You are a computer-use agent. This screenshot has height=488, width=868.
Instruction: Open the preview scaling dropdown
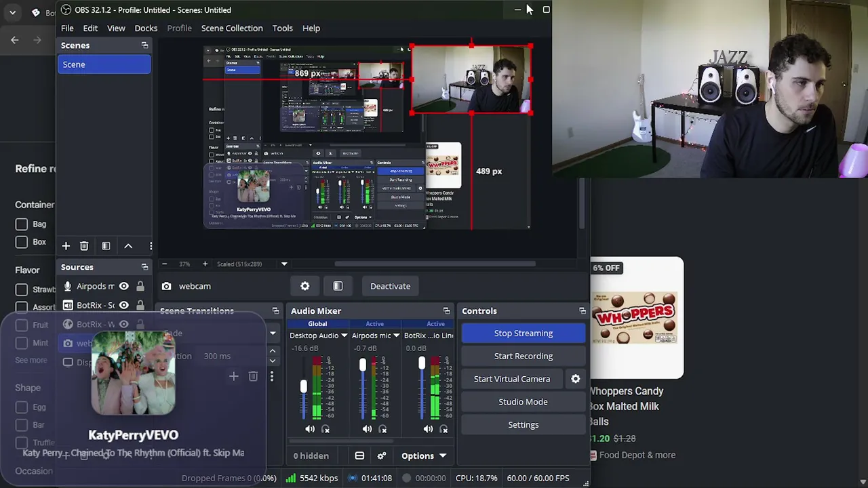(284, 264)
